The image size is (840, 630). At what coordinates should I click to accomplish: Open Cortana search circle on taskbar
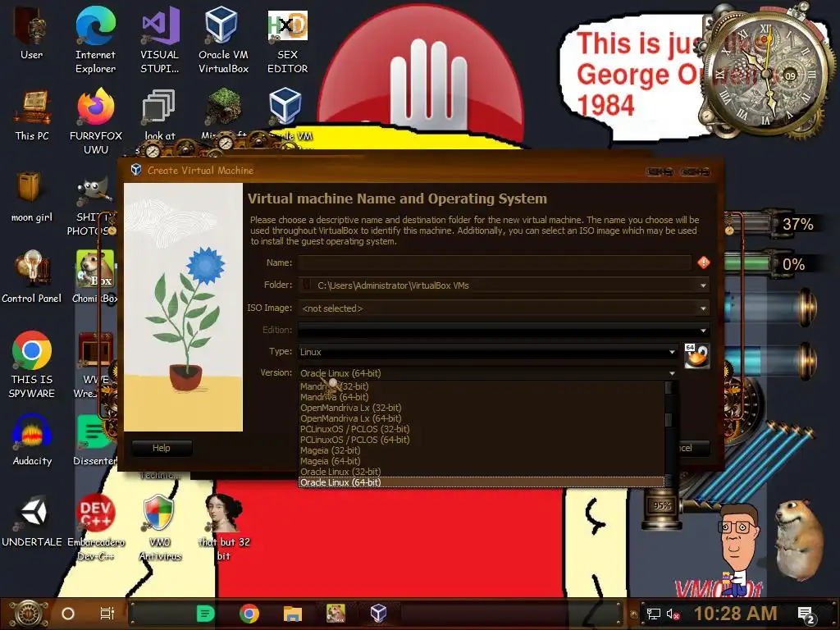68,614
